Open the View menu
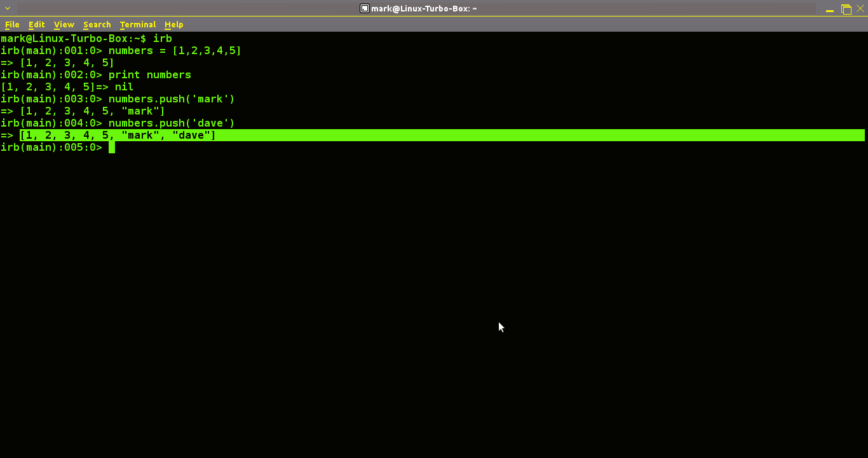The width and height of the screenshot is (868, 458). coord(64,24)
